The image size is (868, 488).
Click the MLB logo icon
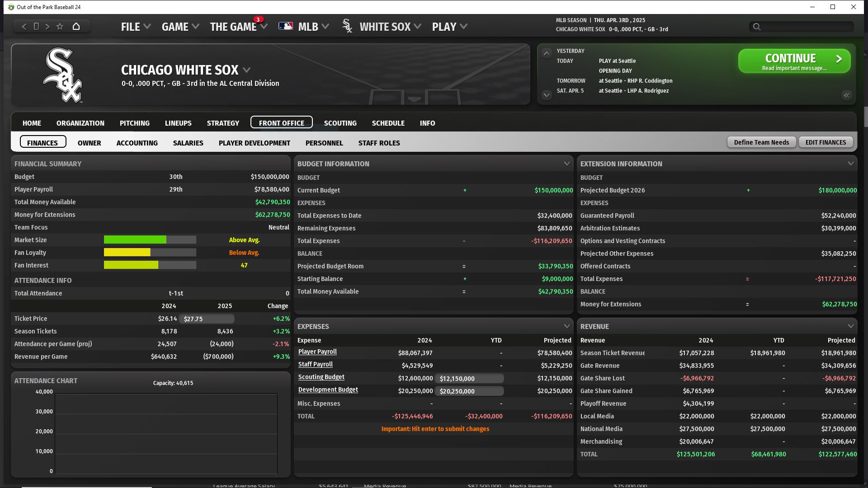click(x=286, y=27)
